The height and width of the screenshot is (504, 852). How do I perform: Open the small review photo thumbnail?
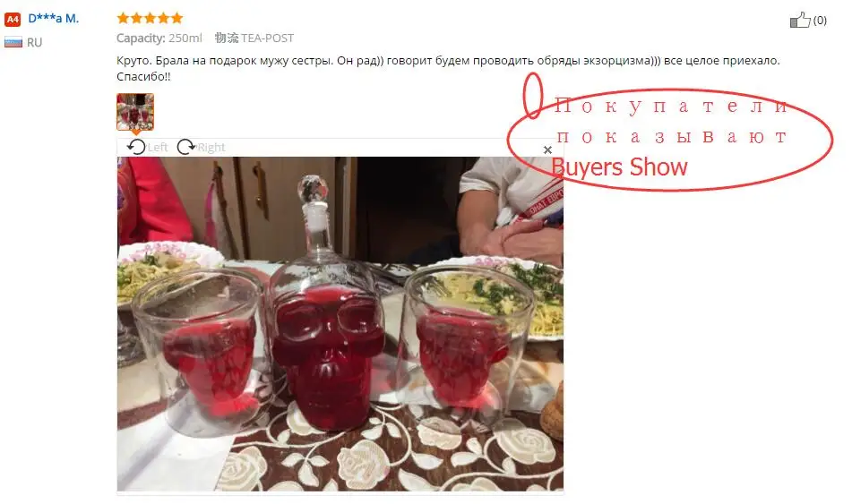click(135, 112)
